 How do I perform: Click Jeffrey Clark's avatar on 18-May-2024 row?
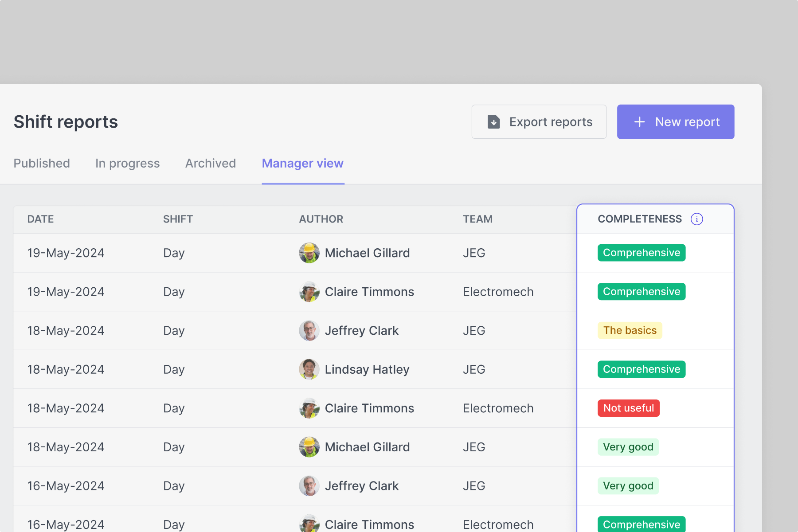tap(309, 331)
